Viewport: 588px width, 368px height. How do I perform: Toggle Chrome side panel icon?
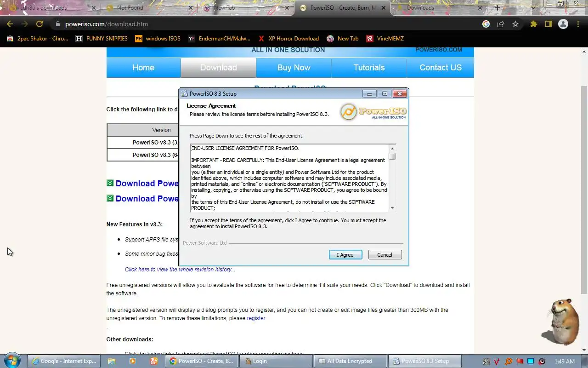pos(548,24)
